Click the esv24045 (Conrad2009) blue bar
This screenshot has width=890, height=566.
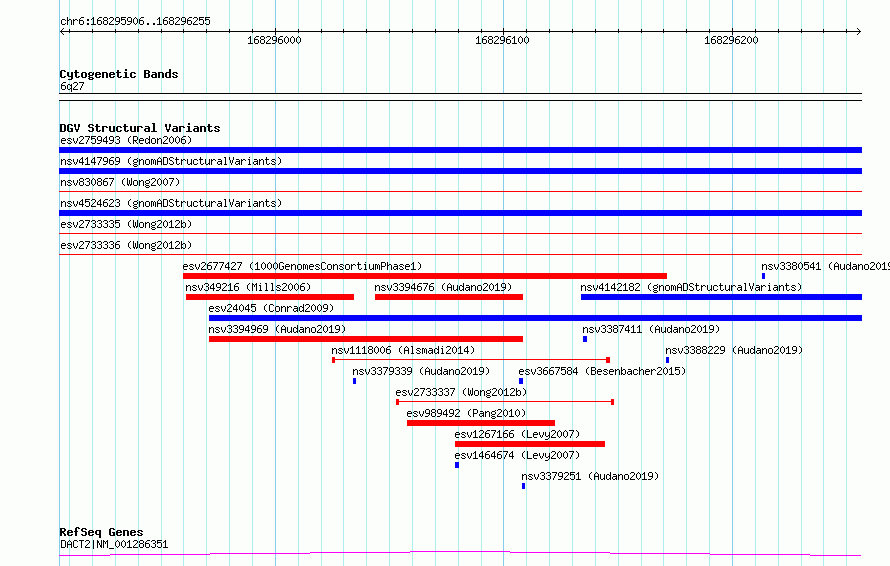pyautogui.click(x=535, y=318)
